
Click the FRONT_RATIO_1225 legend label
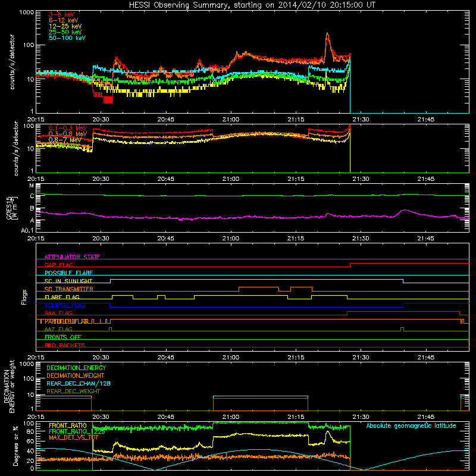pyautogui.click(x=77, y=431)
